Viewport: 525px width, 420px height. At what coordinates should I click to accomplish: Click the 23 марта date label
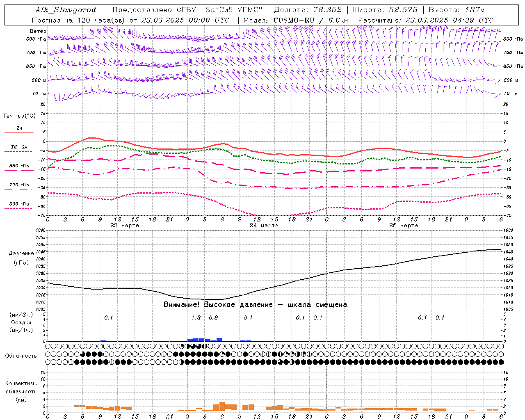pos(125,226)
